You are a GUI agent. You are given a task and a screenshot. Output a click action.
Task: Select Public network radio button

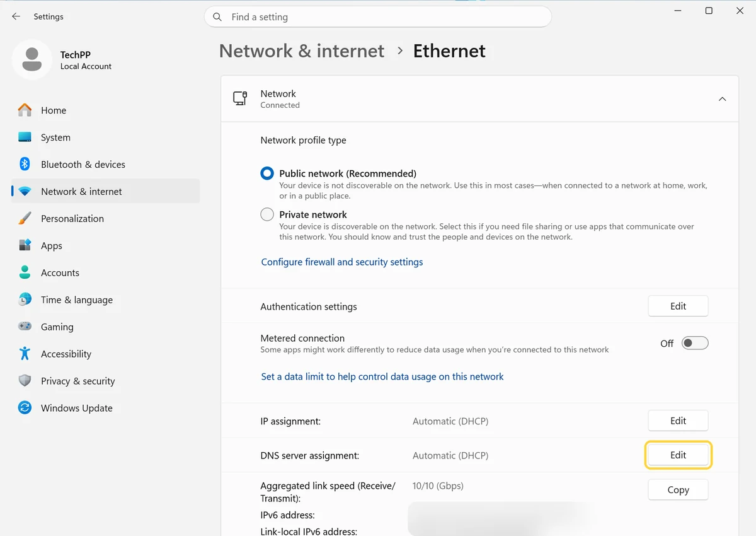click(267, 173)
